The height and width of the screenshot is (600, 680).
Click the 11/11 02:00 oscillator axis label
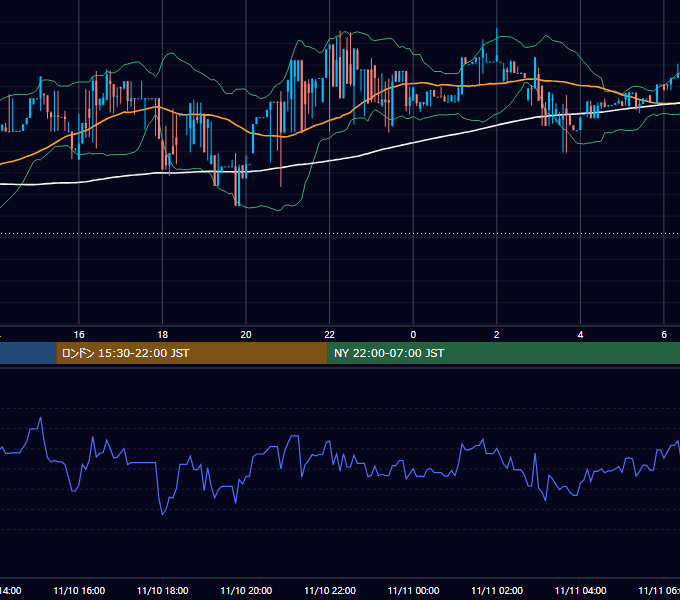click(x=497, y=591)
